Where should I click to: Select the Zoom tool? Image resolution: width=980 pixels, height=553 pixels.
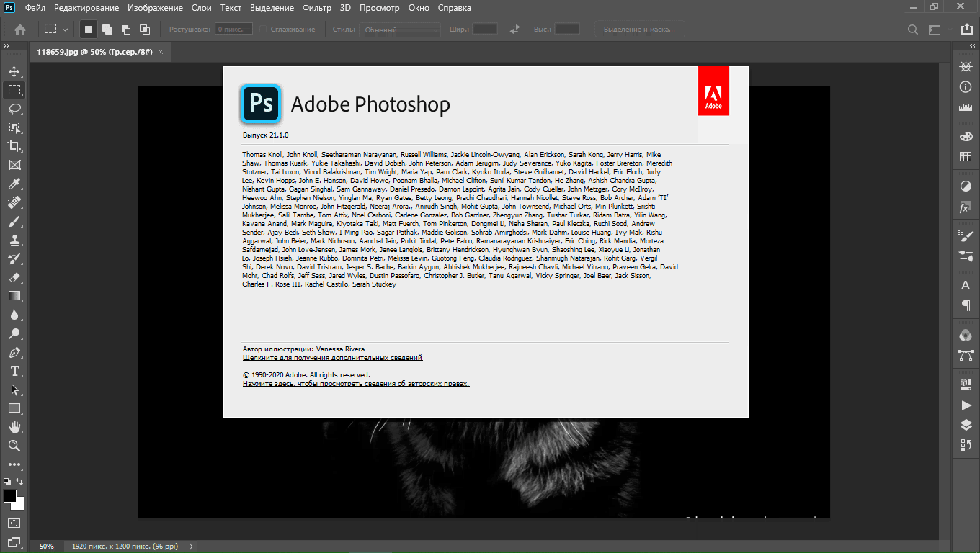(x=14, y=446)
